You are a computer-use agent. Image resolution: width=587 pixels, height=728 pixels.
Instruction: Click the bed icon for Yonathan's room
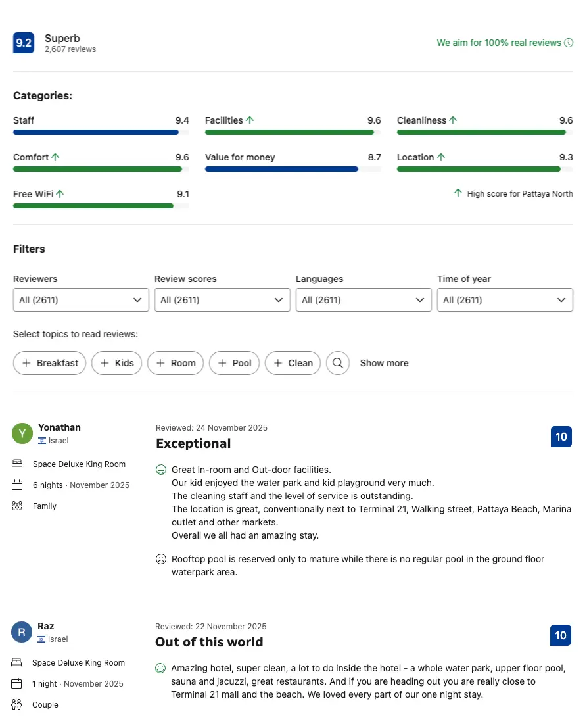point(17,464)
